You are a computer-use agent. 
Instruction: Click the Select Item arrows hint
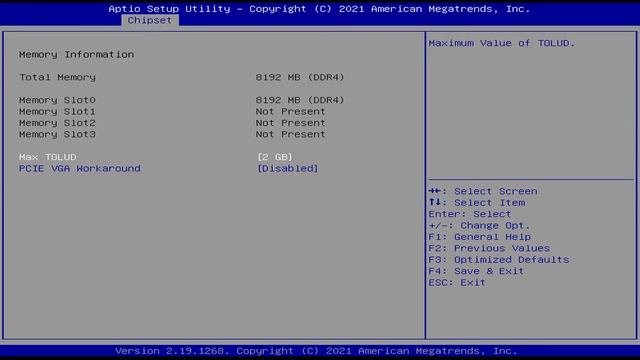[x=477, y=203]
